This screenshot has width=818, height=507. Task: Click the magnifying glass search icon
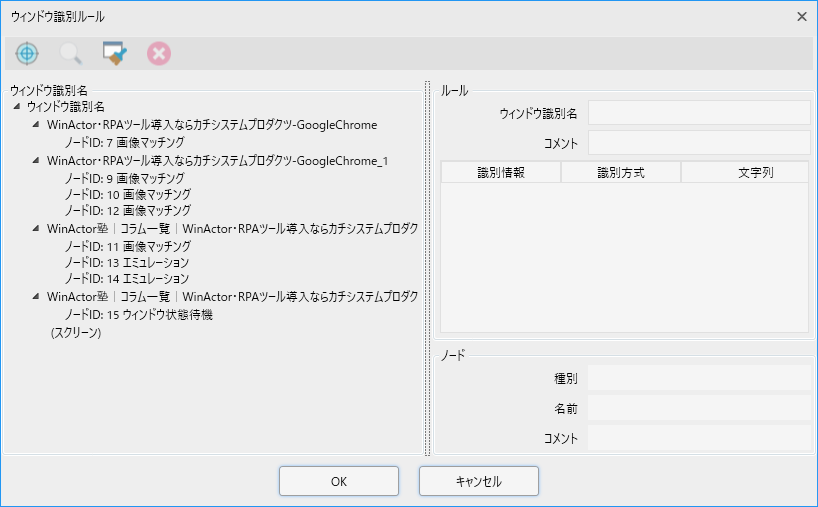click(71, 54)
